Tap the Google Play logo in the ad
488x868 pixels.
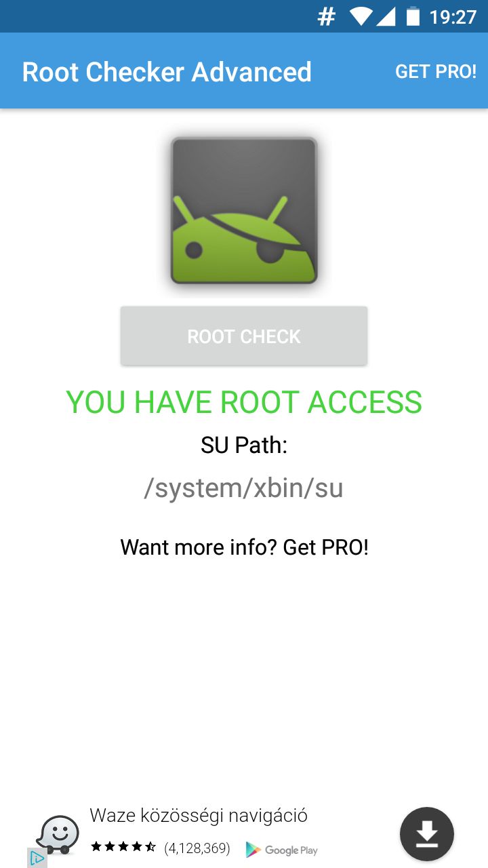[x=281, y=849]
